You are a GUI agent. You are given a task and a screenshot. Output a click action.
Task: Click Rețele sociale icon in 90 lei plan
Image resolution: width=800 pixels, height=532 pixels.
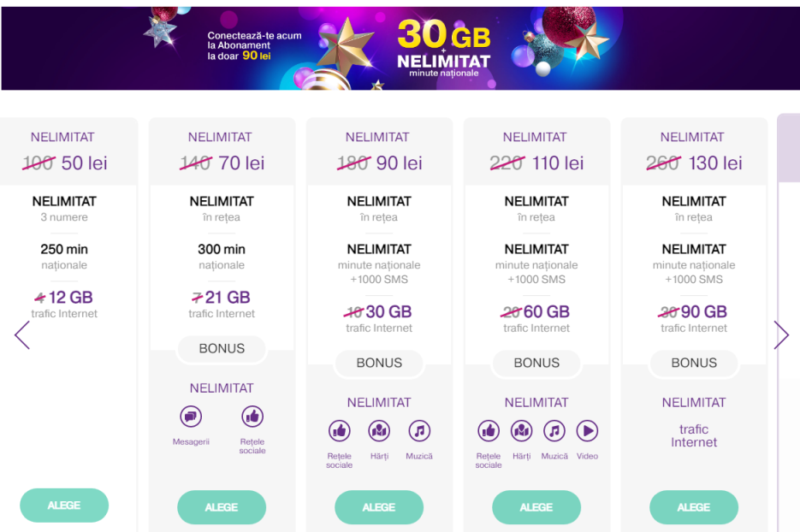(x=340, y=431)
